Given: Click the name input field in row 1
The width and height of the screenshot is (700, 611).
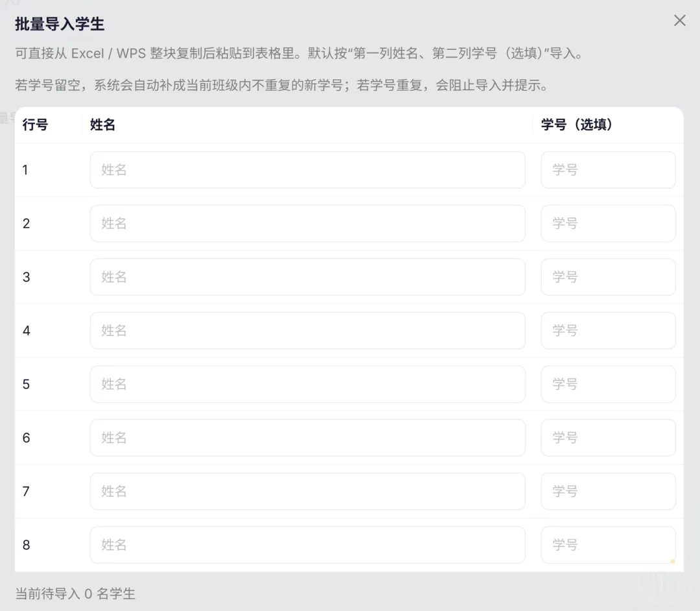Looking at the screenshot, I should [x=308, y=170].
